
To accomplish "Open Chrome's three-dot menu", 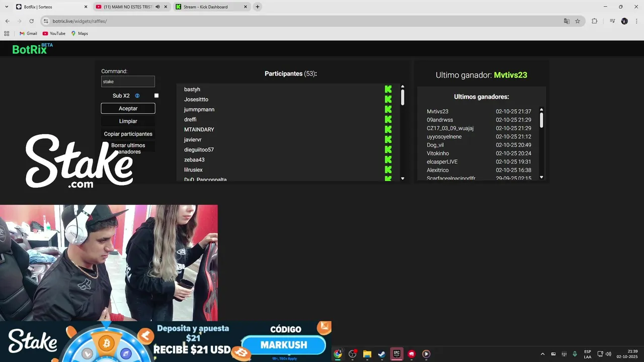I will pos(636,21).
